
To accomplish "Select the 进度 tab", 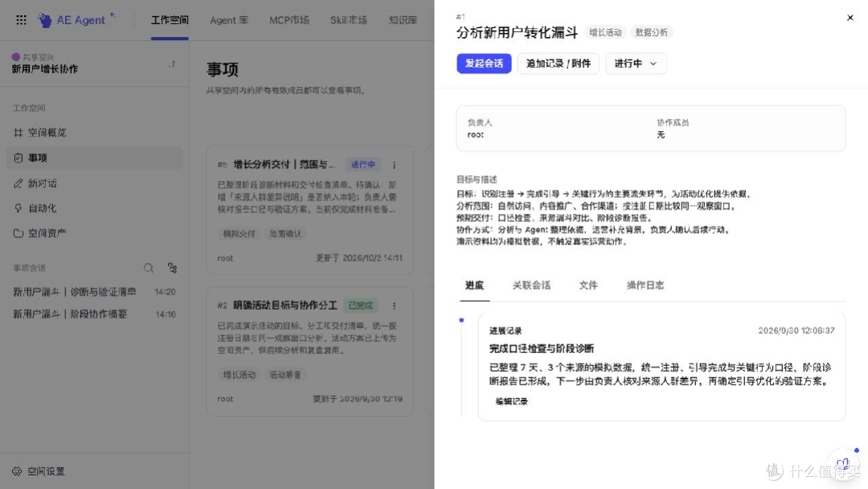I will click(x=474, y=286).
